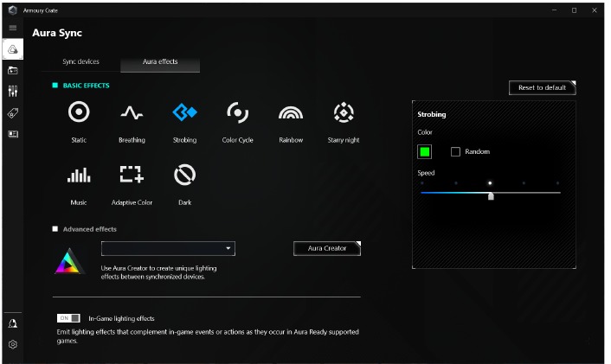This screenshot has width=611, height=364.
Task: Click the Strobing panel heading
Action: 431,114
